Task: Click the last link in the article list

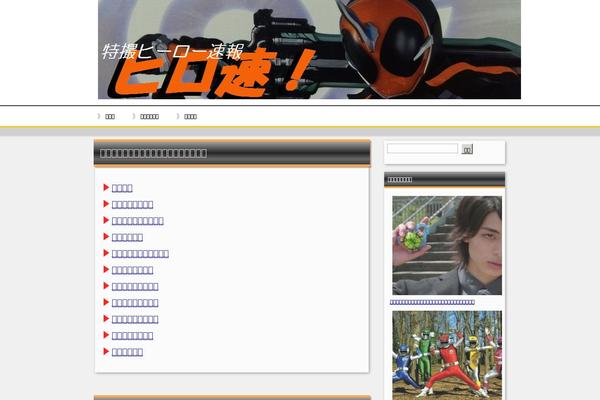Action: tap(127, 352)
